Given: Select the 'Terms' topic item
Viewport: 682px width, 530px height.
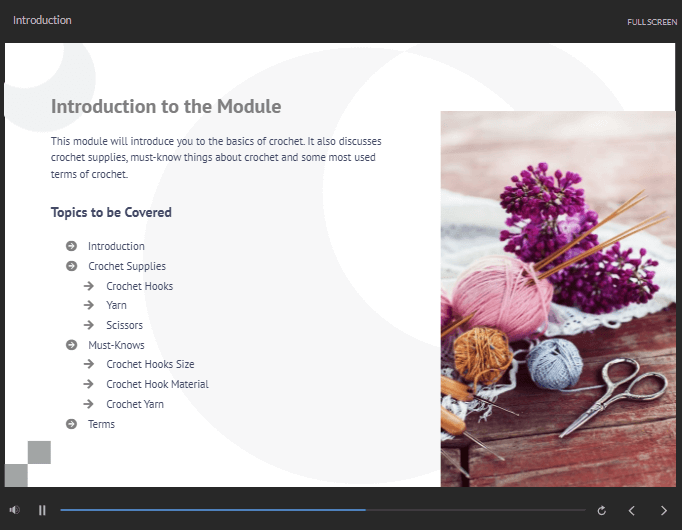Looking at the screenshot, I should click(x=101, y=424).
